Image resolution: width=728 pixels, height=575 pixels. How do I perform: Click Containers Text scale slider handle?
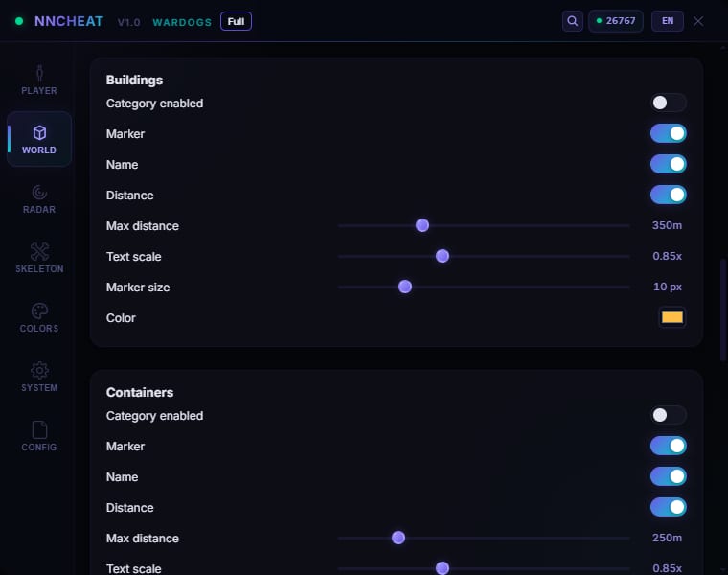coord(443,568)
